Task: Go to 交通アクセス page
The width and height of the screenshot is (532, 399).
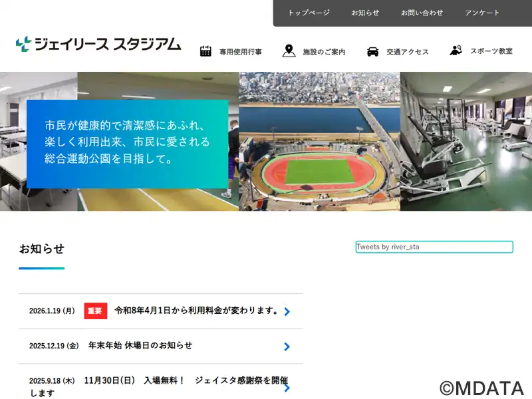Action: (408, 52)
